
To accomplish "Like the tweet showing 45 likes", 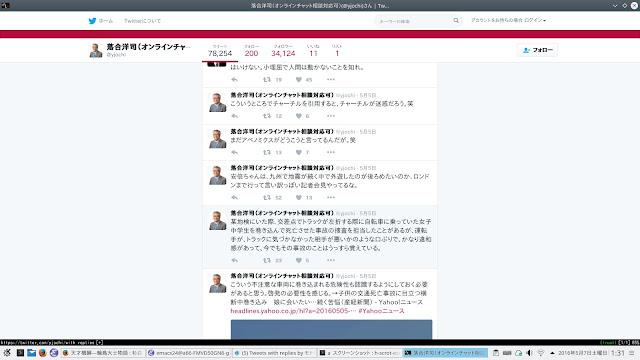I will (x=299, y=80).
